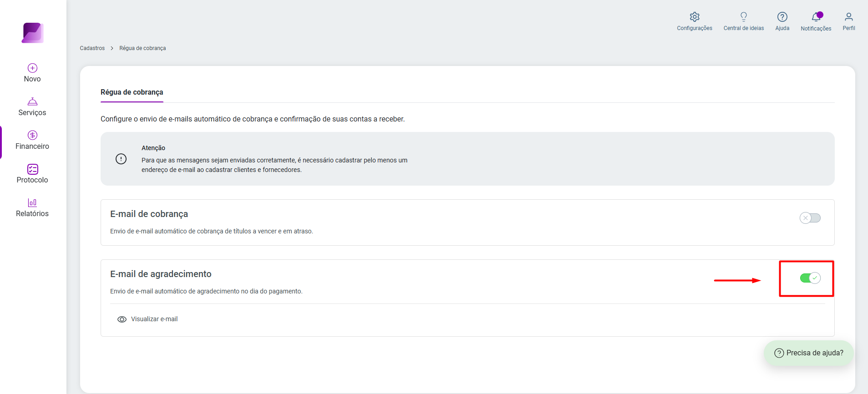Click the Novo sidebar label
This screenshot has width=868, height=394.
(x=32, y=79)
